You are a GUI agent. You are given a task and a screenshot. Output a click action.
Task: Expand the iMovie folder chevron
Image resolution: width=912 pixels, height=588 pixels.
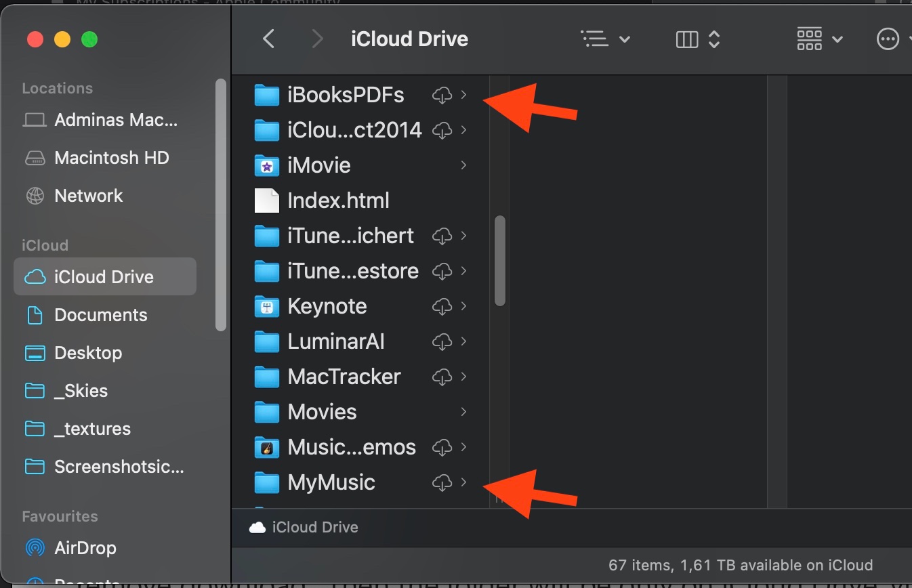464,165
